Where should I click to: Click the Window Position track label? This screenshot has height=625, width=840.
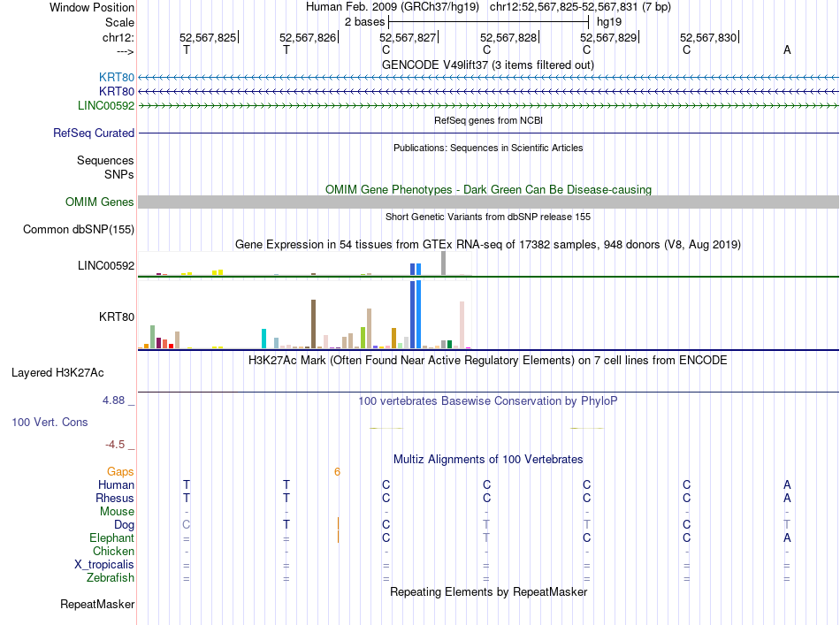92,7
